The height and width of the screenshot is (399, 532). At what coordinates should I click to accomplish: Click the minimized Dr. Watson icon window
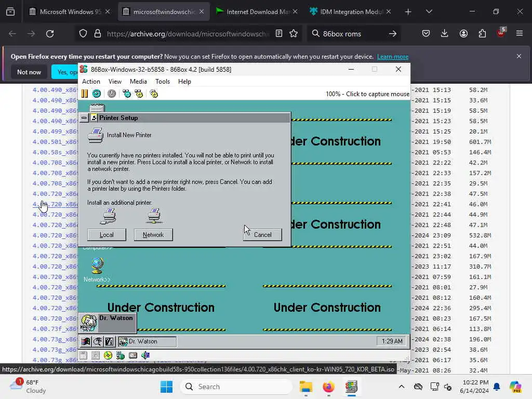click(108, 323)
